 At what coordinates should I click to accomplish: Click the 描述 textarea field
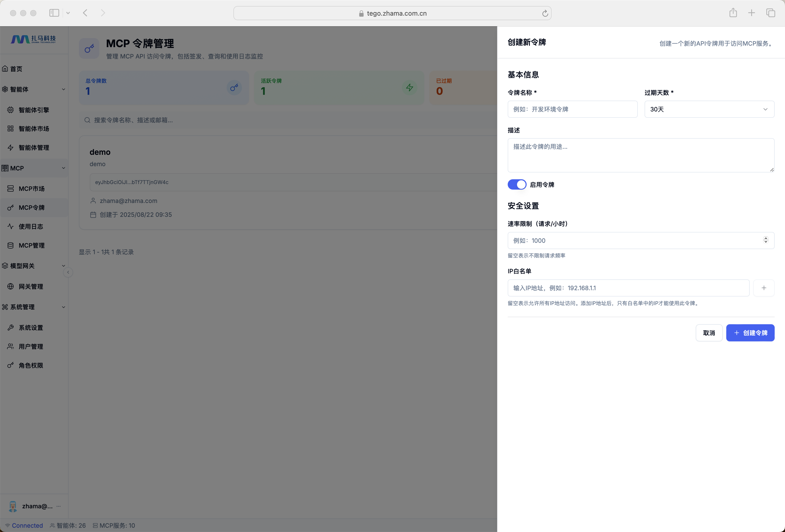[641, 155]
